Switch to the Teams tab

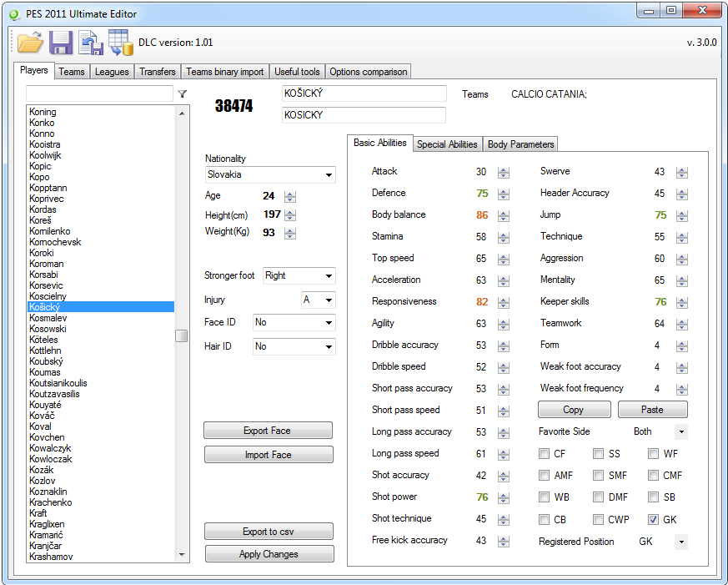[x=72, y=72]
